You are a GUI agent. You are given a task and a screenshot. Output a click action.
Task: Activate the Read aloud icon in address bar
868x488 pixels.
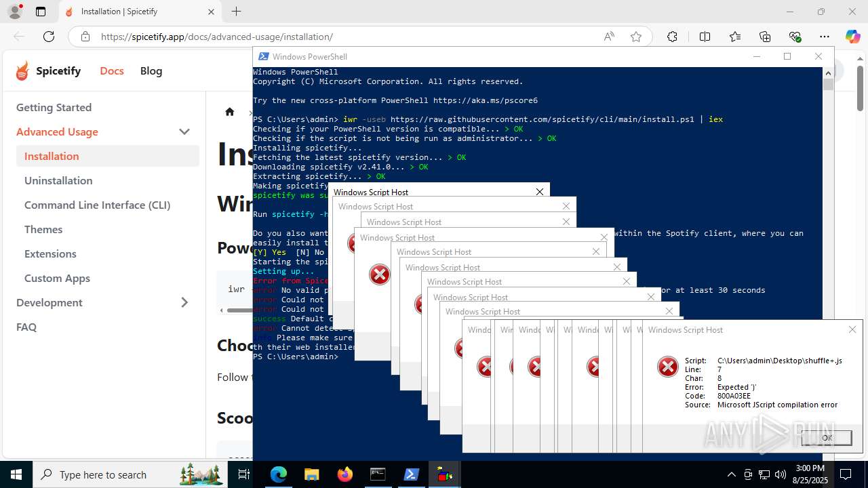(x=609, y=37)
